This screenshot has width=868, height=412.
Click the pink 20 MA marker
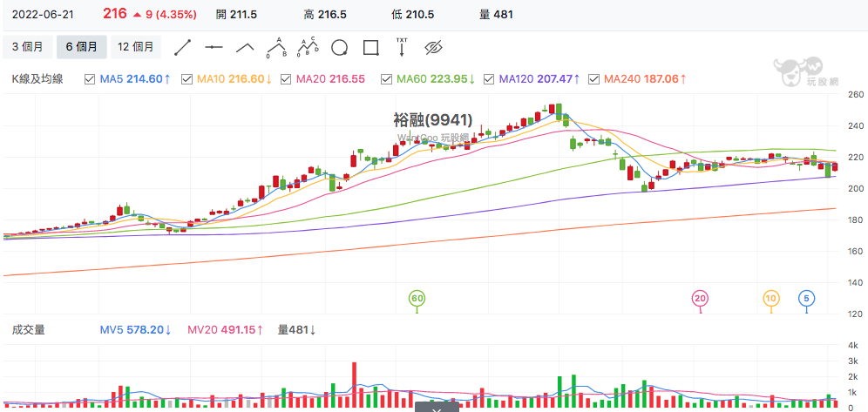click(x=701, y=299)
